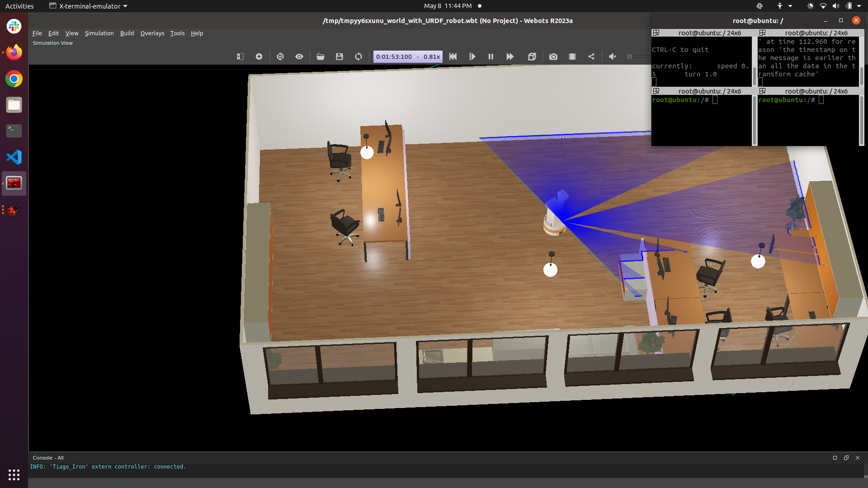Save the world with the floppy icon
868x488 pixels.
point(340,56)
